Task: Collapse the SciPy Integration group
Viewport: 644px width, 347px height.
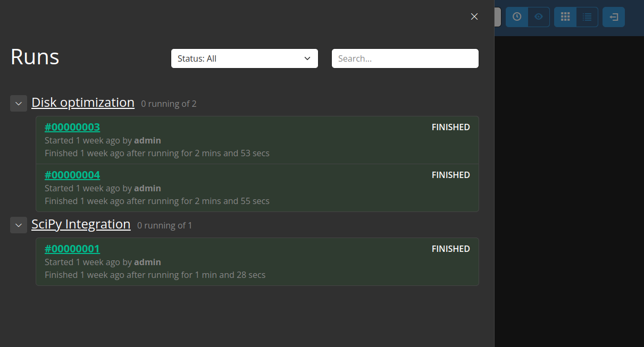Action: point(19,225)
